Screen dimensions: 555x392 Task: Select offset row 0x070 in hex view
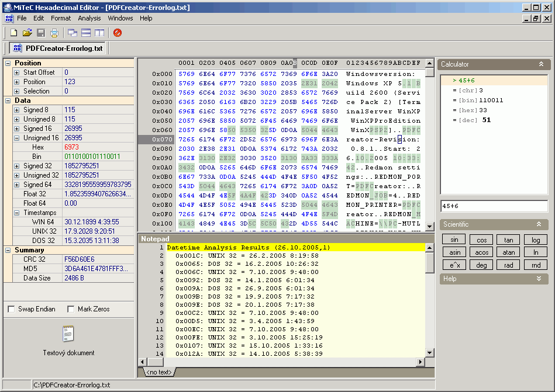[162, 140]
